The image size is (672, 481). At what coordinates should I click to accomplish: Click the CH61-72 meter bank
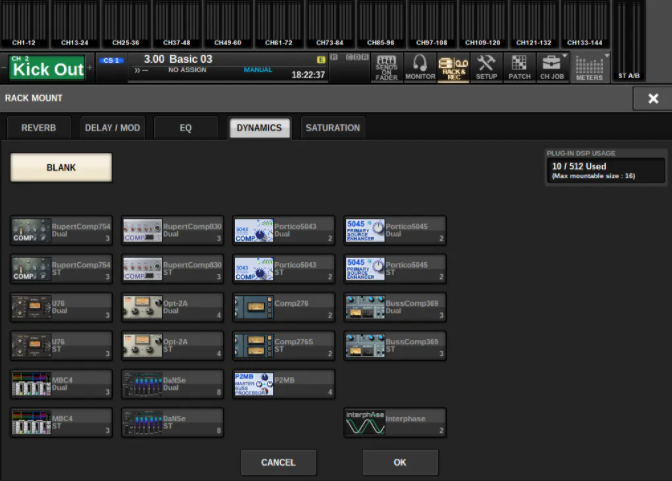pyautogui.click(x=279, y=24)
